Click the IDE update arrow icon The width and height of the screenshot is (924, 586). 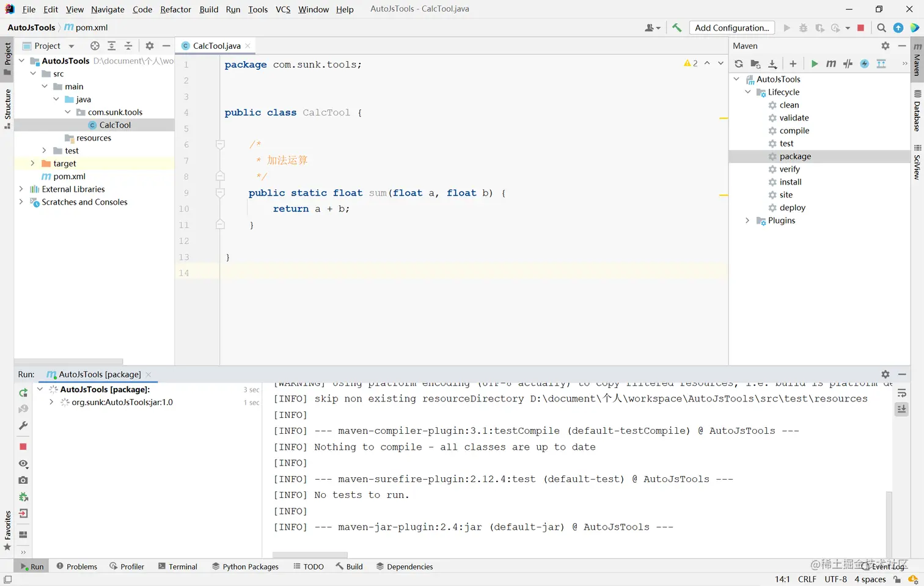(898, 27)
